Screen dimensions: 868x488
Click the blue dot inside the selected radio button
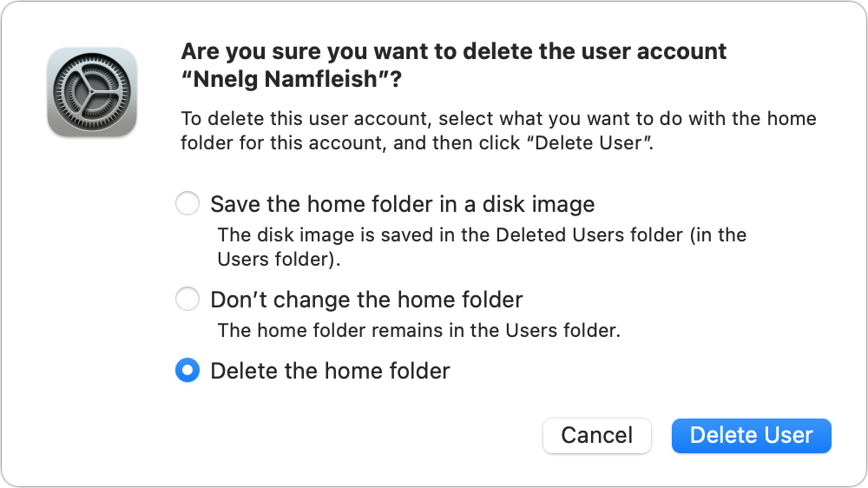click(x=187, y=370)
